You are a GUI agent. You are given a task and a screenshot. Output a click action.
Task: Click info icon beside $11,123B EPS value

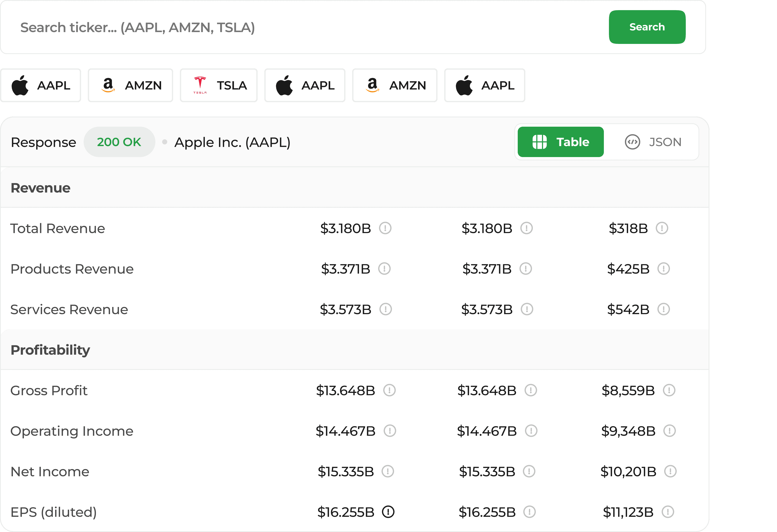click(x=668, y=512)
